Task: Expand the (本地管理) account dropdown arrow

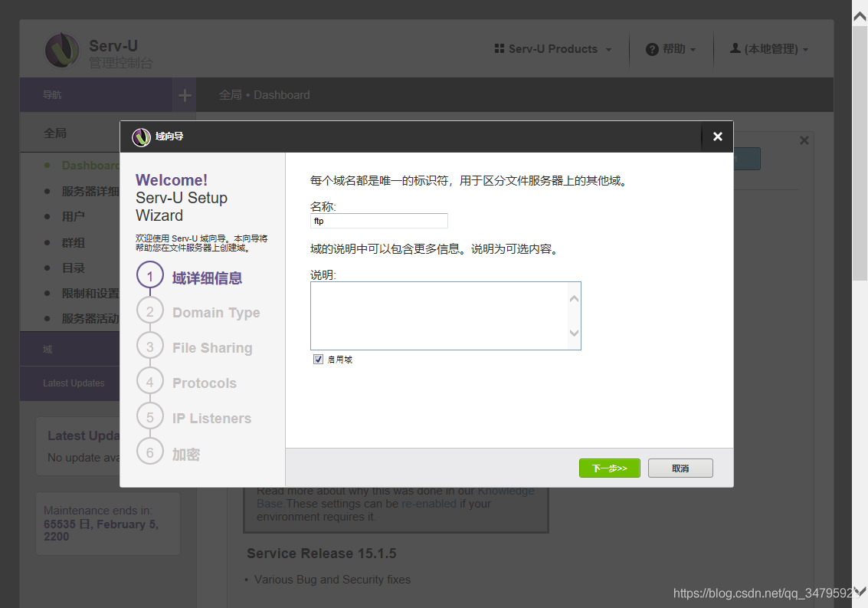Action: 805,50
